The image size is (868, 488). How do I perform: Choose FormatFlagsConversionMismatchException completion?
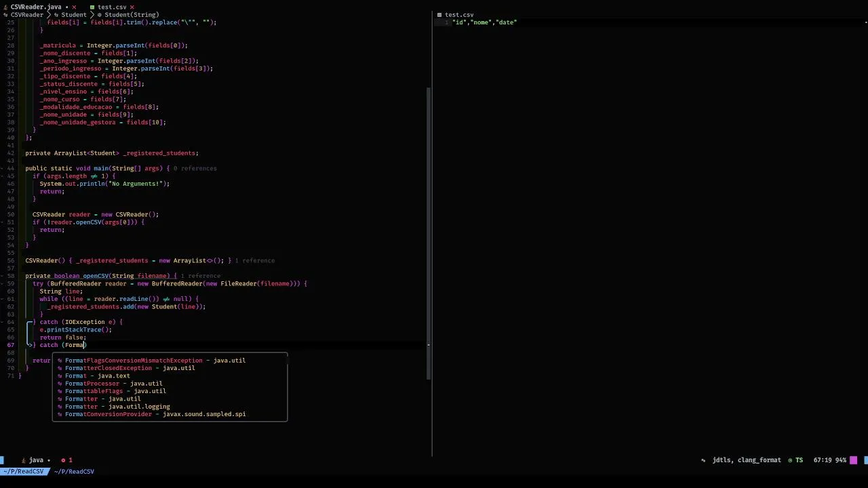coord(170,361)
